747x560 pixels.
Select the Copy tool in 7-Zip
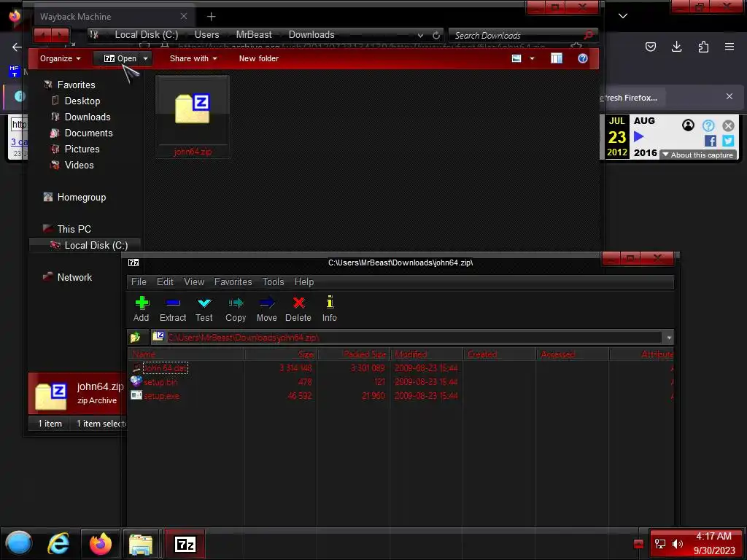point(236,309)
